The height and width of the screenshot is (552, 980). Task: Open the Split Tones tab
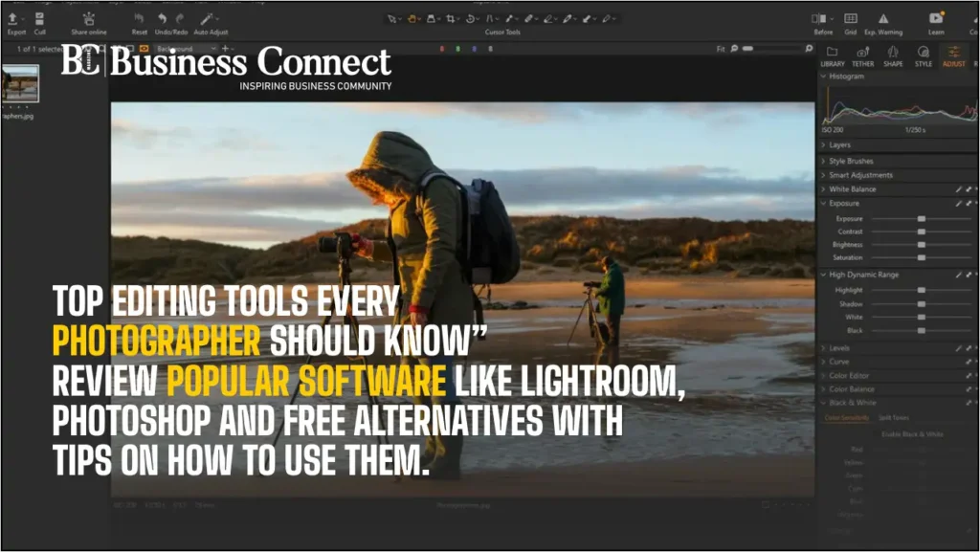tap(893, 417)
